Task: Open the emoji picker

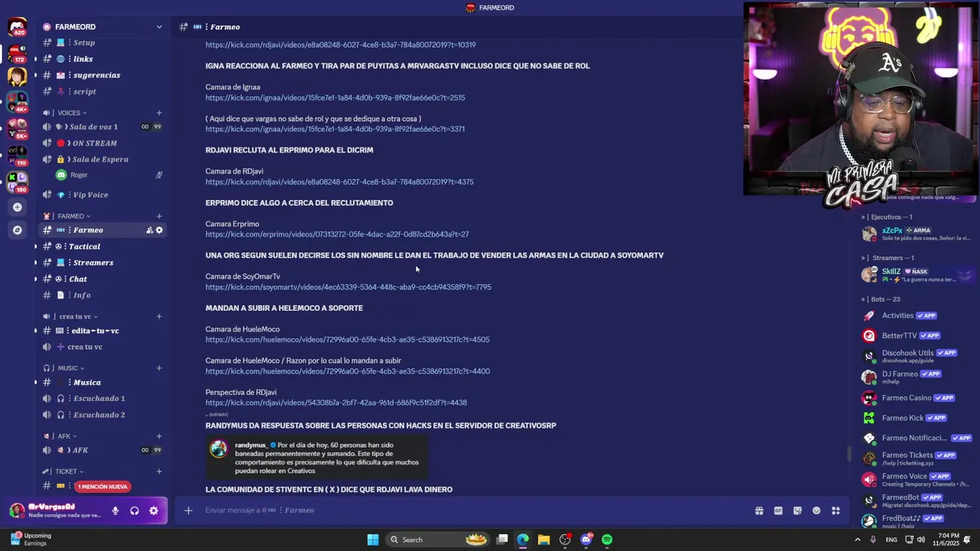Action: click(x=816, y=510)
